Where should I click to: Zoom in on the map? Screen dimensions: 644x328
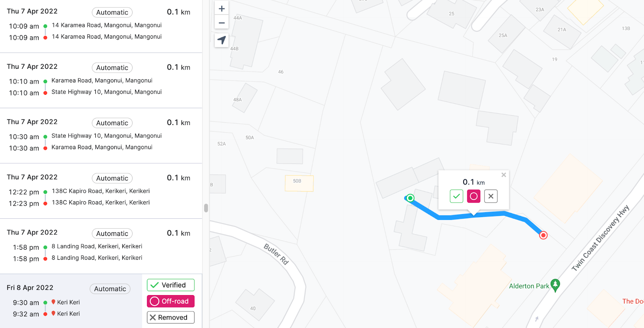[x=221, y=8]
